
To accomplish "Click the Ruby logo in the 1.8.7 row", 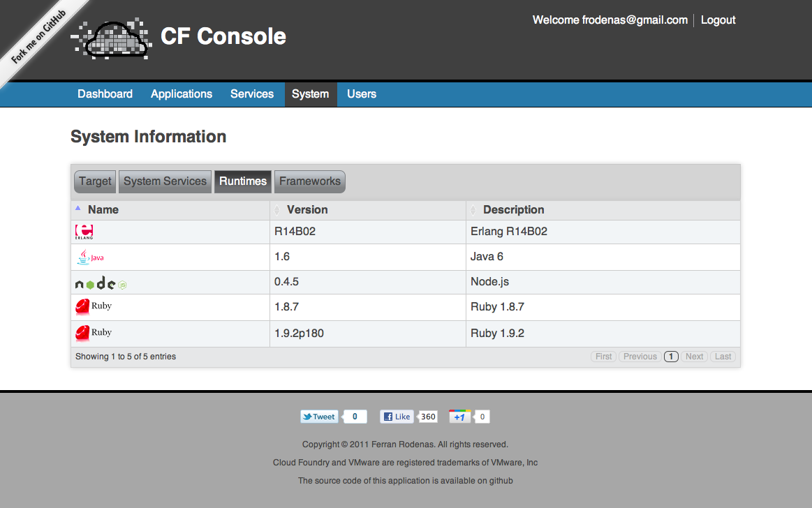I will (x=94, y=307).
